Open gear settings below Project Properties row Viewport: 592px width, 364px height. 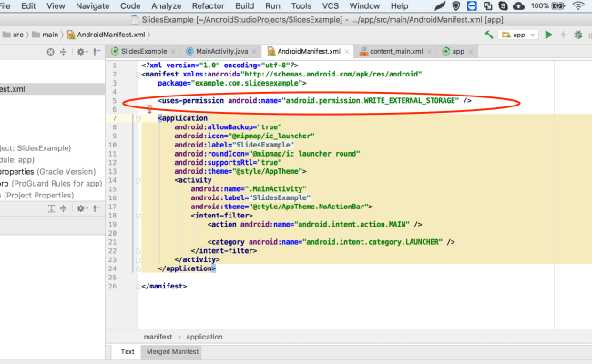point(81,208)
